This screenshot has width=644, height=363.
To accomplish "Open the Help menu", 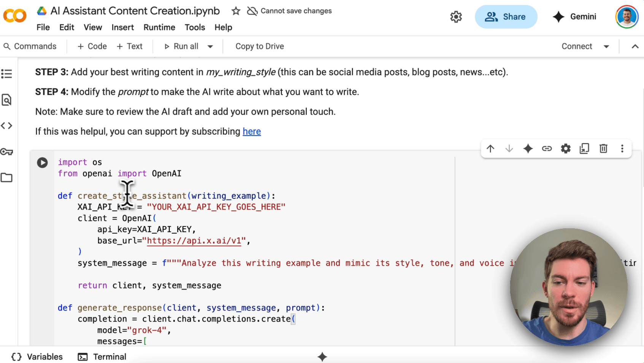I will pos(223,27).
